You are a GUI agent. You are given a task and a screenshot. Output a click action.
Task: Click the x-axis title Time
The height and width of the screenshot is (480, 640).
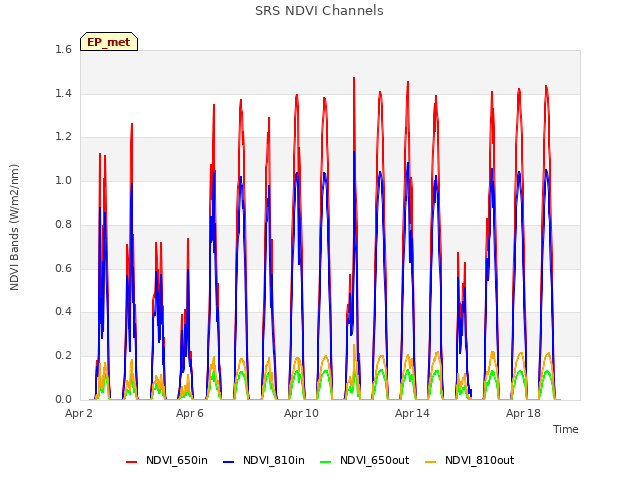coord(565,429)
